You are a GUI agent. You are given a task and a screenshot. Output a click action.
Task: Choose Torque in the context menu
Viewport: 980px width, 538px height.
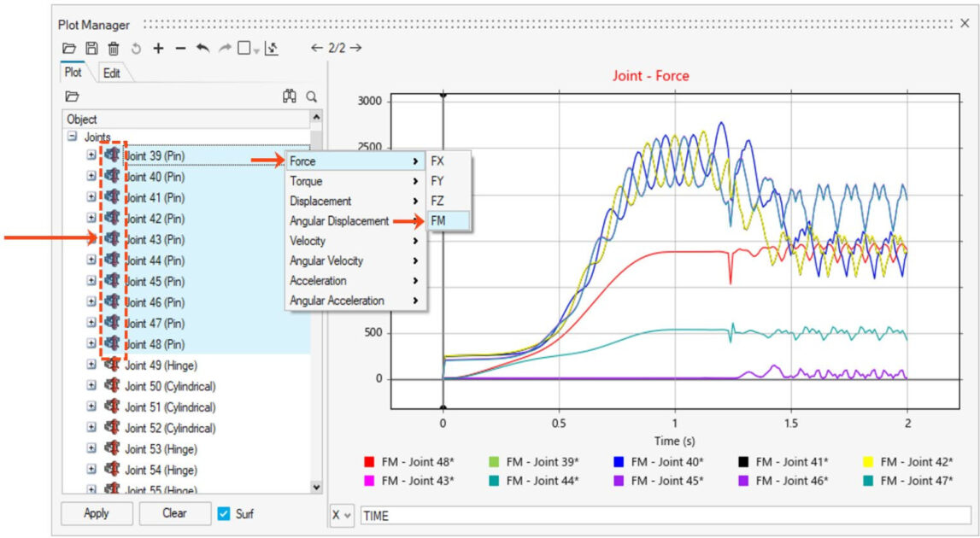[306, 181]
